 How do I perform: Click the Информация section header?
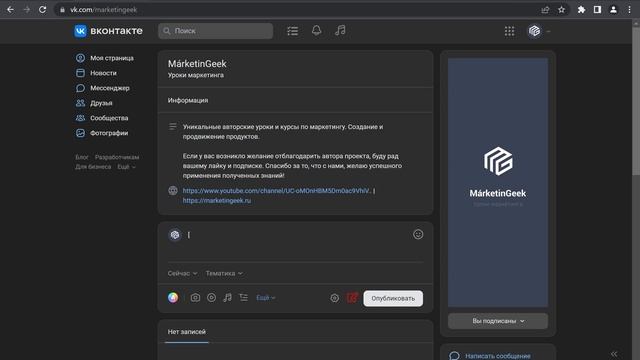point(188,100)
